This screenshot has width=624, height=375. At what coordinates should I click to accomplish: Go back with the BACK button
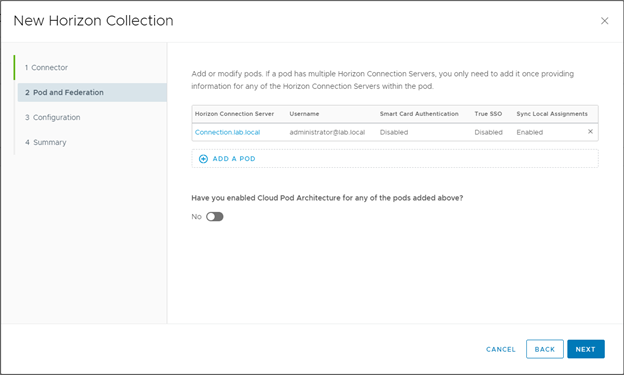pyautogui.click(x=544, y=349)
